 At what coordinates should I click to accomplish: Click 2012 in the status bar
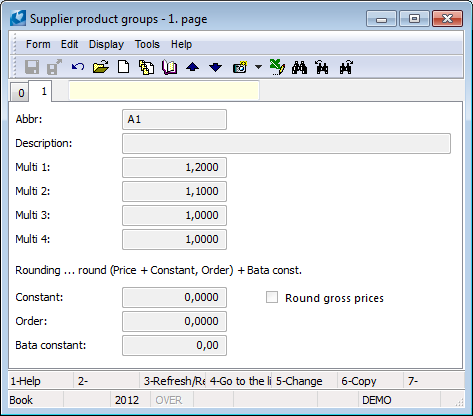point(127,400)
